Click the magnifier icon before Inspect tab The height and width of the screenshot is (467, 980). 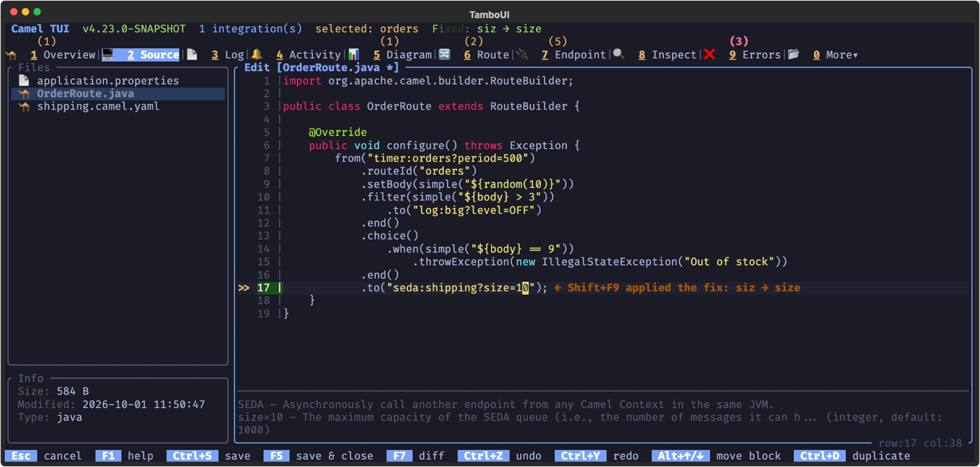pos(619,55)
